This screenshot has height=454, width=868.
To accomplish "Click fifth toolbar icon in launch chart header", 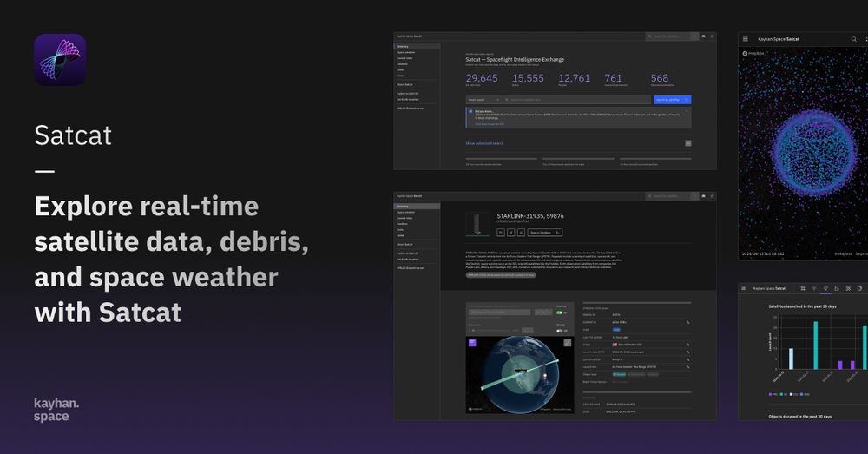I will 848,288.
